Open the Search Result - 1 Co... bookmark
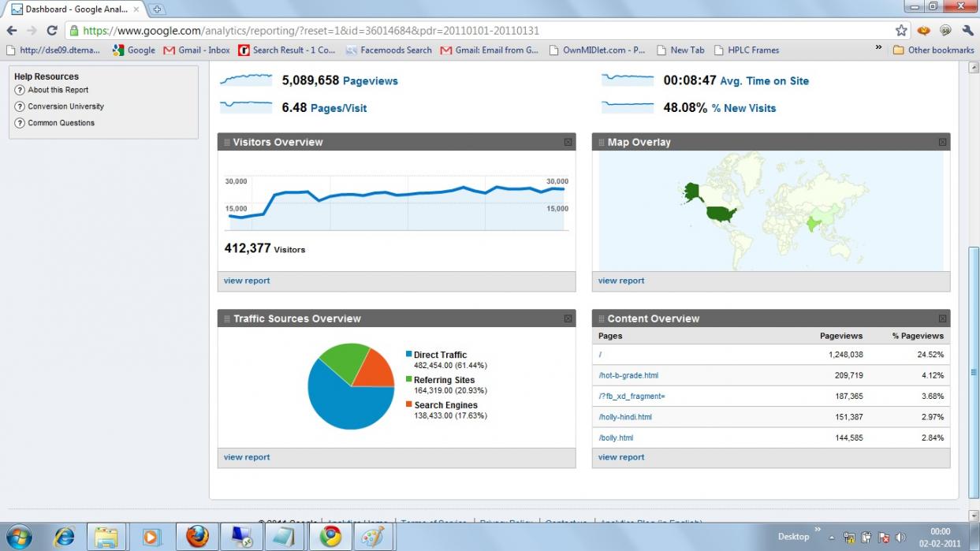980x551 pixels. 286,50
